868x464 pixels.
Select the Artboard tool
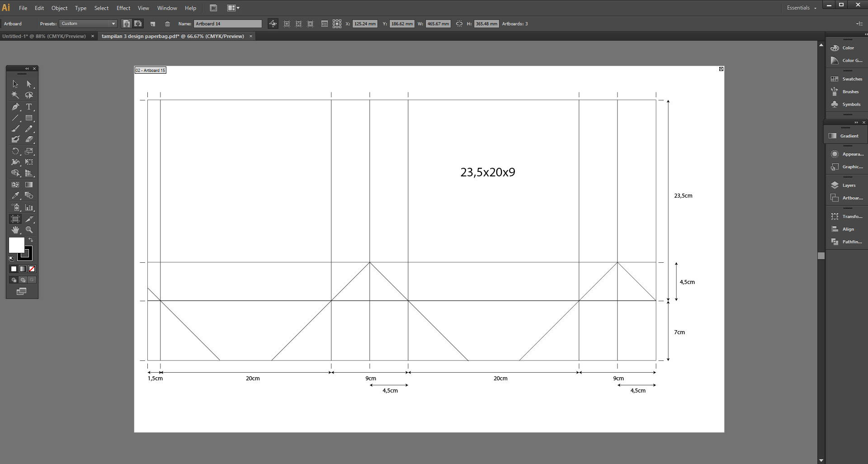pos(15,219)
